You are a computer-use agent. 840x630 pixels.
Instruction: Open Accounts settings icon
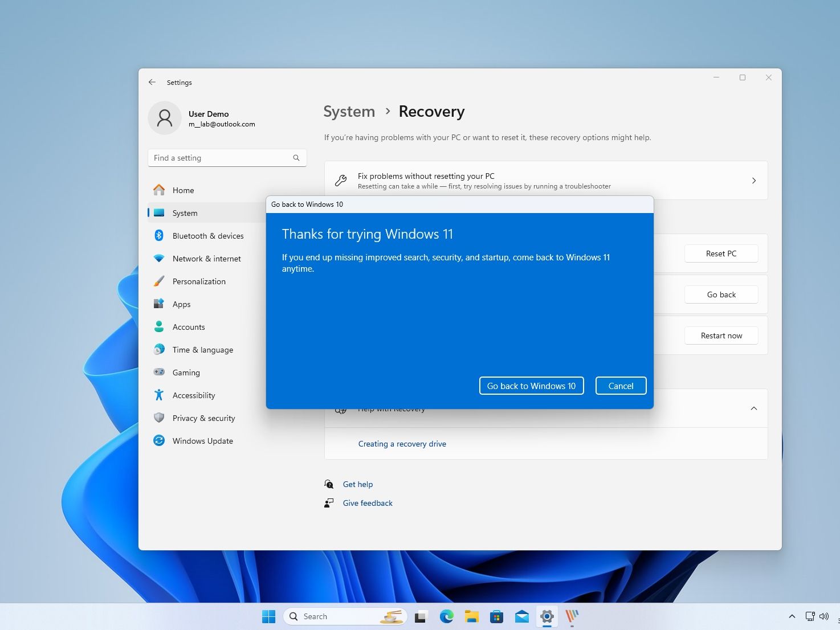(159, 327)
